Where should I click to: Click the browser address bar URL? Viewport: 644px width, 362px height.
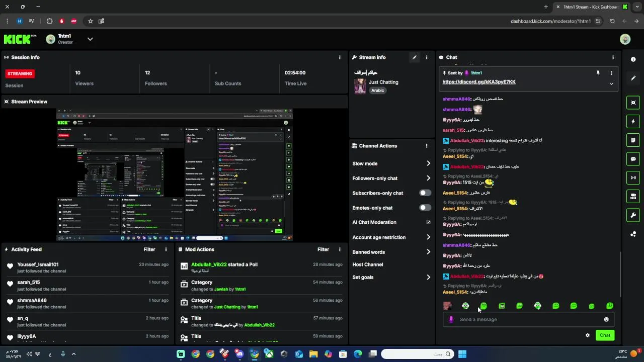click(550, 21)
